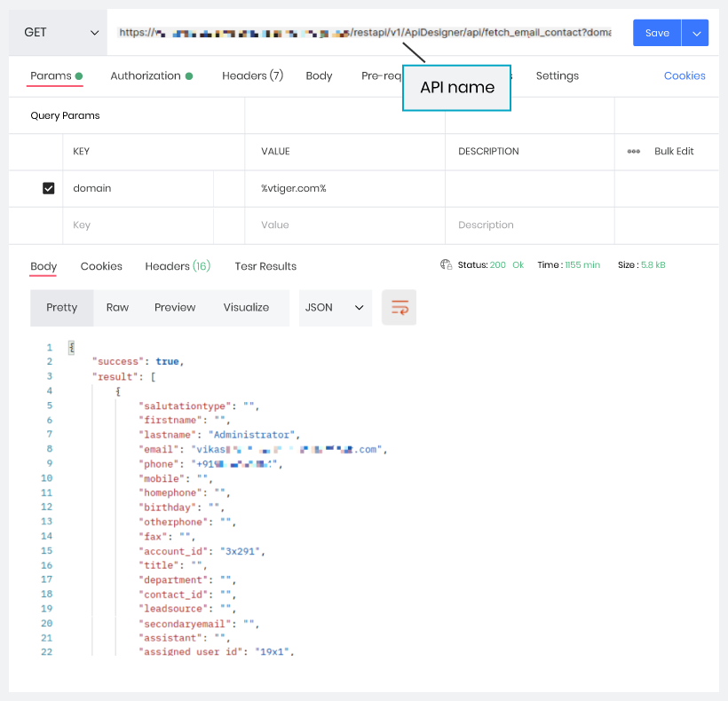This screenshot has height=701, width=728.
Task: Open the Cookies link on the right
Action: [x=684, y=76]
